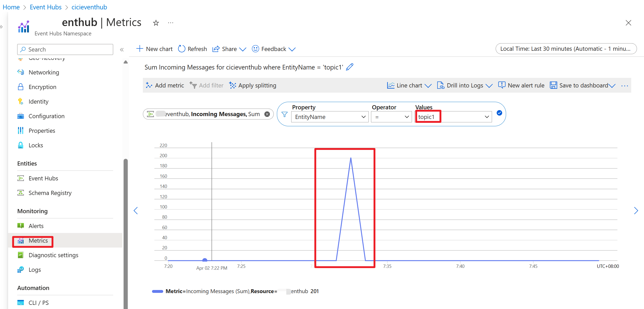This screenshot has height=309, width=644.
Task: Click Add metric
Action: (x=165, y=85)
